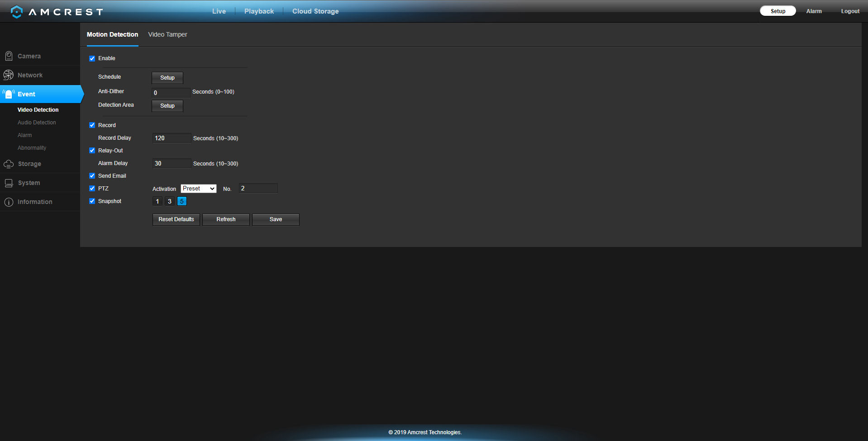Image resolution: width=868 pixels, height=441 pixels.
Task: Toggle the PTZ checkbox
Action: tap(92, 189)
